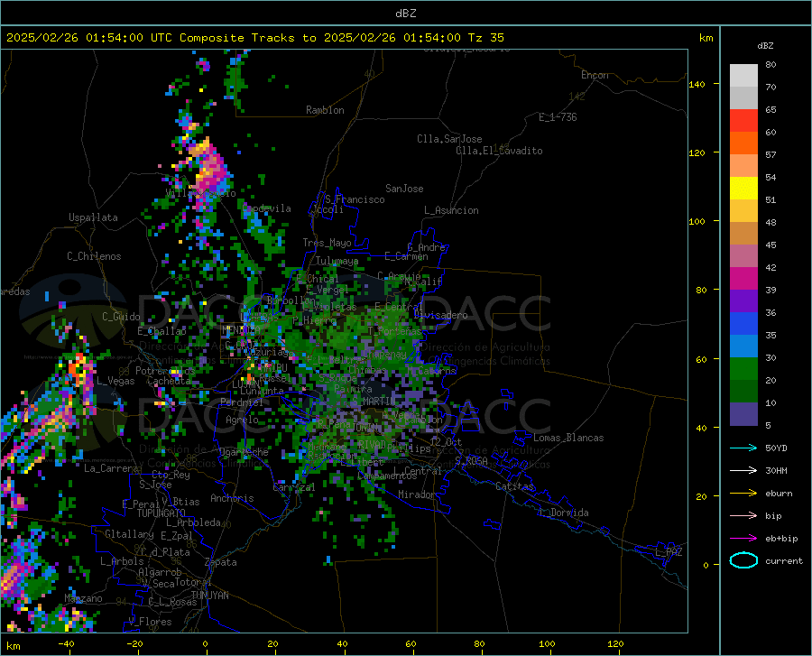
Task: Click the 'dBZ' heading above the color scale
Action: tap(765, 45)
